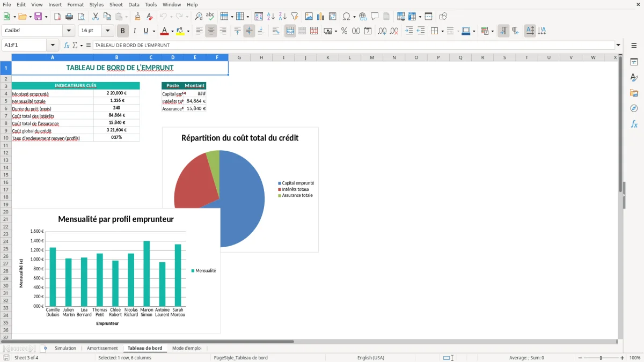Insert Chart via toolbar icon
This screenshot has width=644, height=362.
pos(321,17)
